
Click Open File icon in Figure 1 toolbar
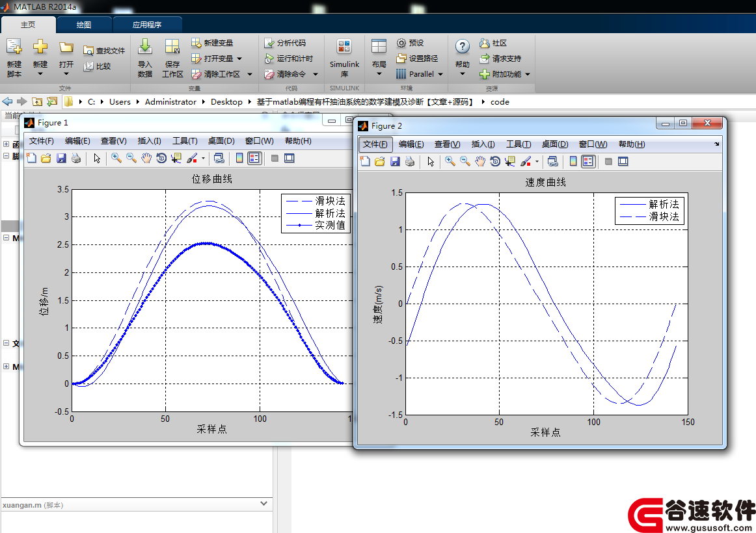pyautogui.click(x=46, y=159)
